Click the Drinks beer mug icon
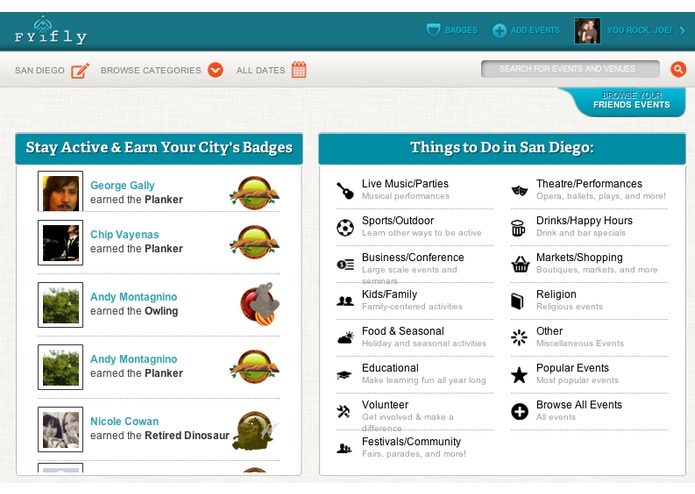The height and width of the screenshot is (494, 695). pyautogui.click(x=518, y=228)
